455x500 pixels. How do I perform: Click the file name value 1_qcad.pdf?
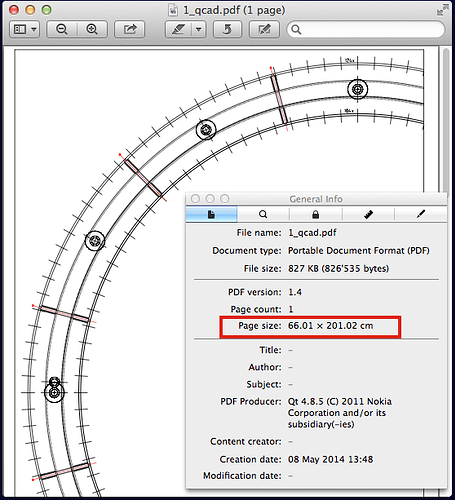pos(312,233)
